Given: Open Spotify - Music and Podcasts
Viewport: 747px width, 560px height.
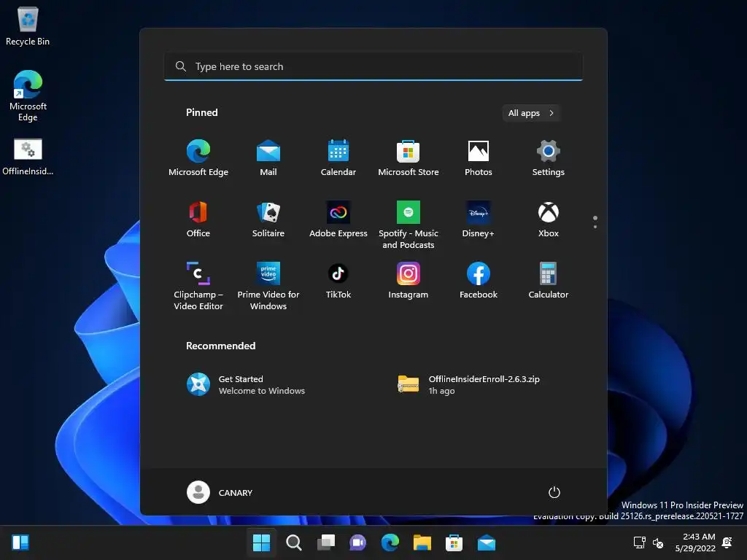Looking at the screenshot, I should pyautogui.click(x=409, y=225).
